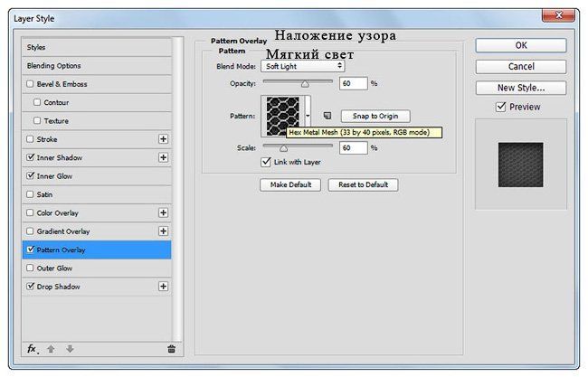Enable the Bevel & Emboss checkbox
The image size is (588, 377).
30,83
